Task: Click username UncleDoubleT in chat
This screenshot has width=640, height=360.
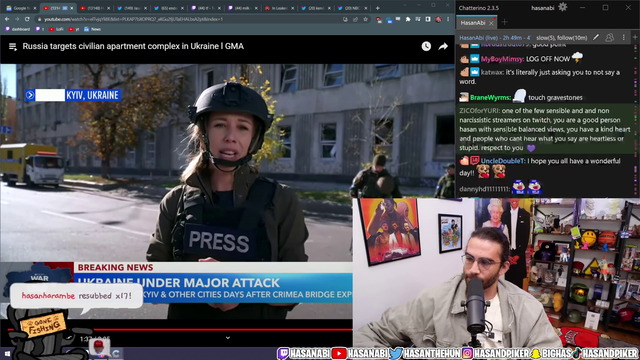Action: (x=503, y=161)
